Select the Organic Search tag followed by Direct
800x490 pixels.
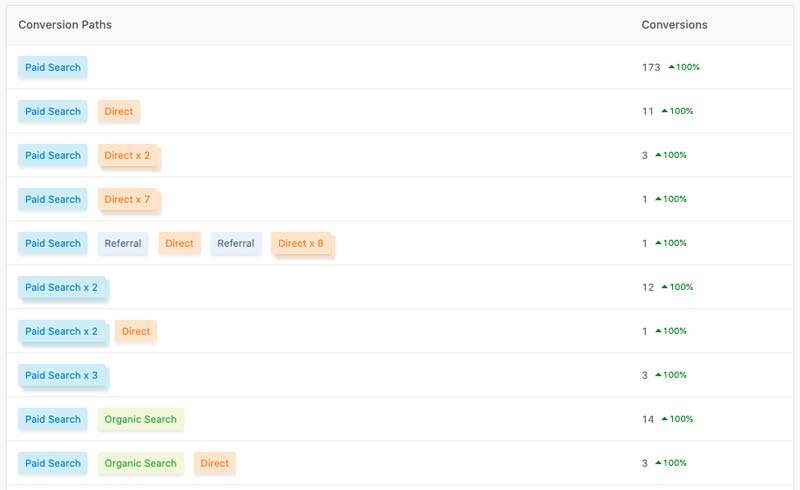click(x=141, y=464)
